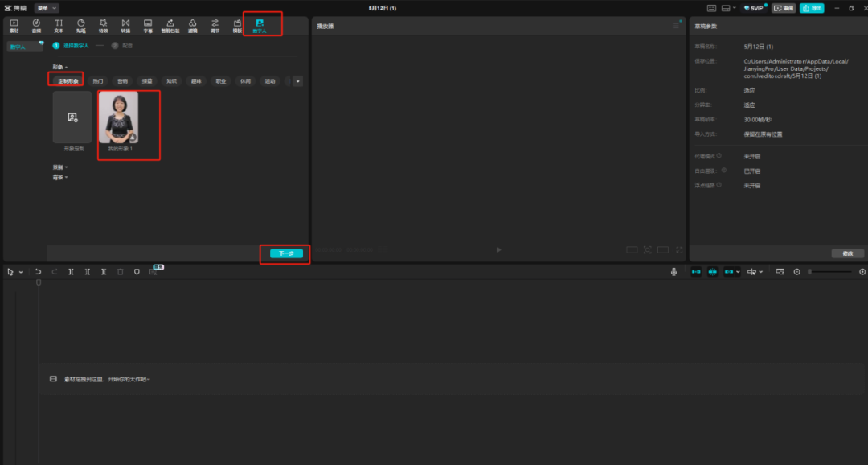Toggle the auto snapping button

tap(713, 272)
